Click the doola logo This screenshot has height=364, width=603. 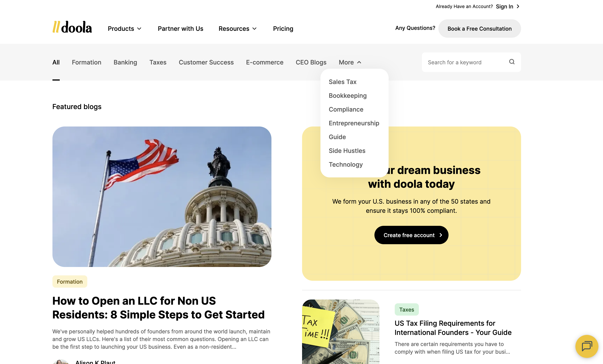tap(72, 27)
